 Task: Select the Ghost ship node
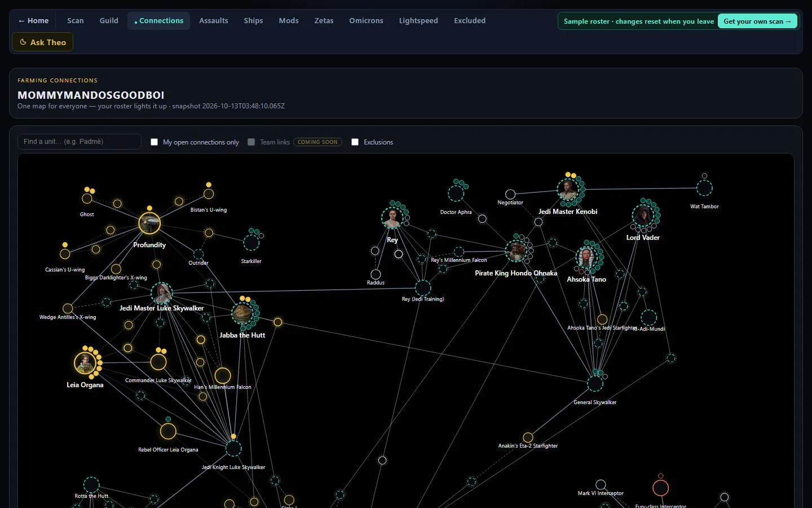click(87, 198)
